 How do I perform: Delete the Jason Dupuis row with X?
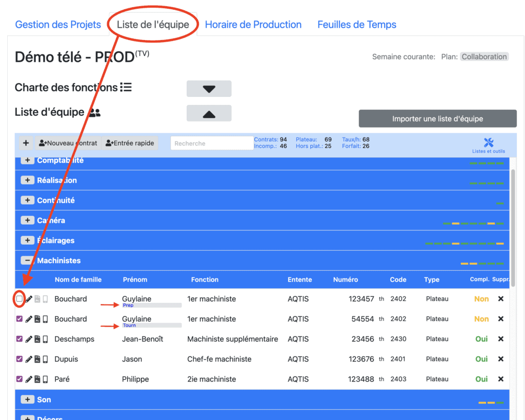point(501,359)
